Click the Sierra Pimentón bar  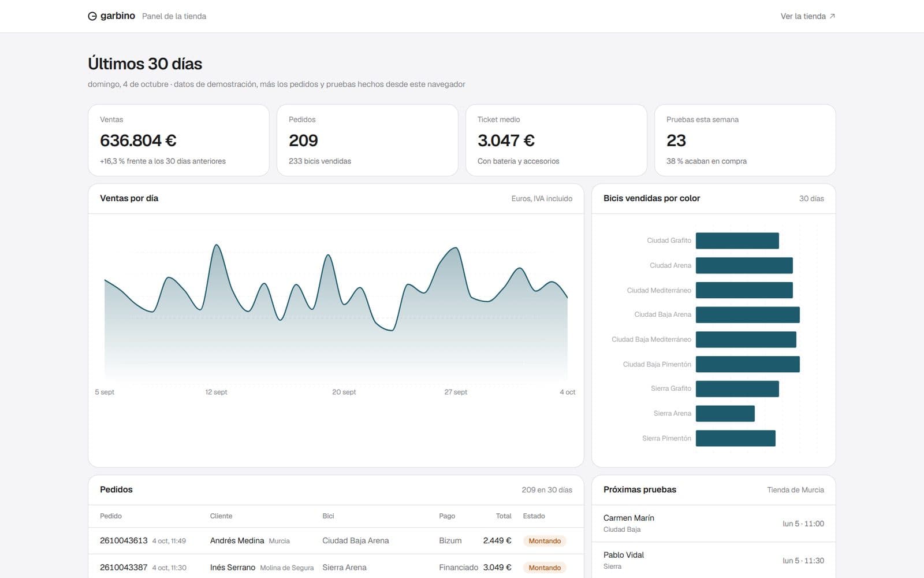pyautogui.click(x=736, y=438)
